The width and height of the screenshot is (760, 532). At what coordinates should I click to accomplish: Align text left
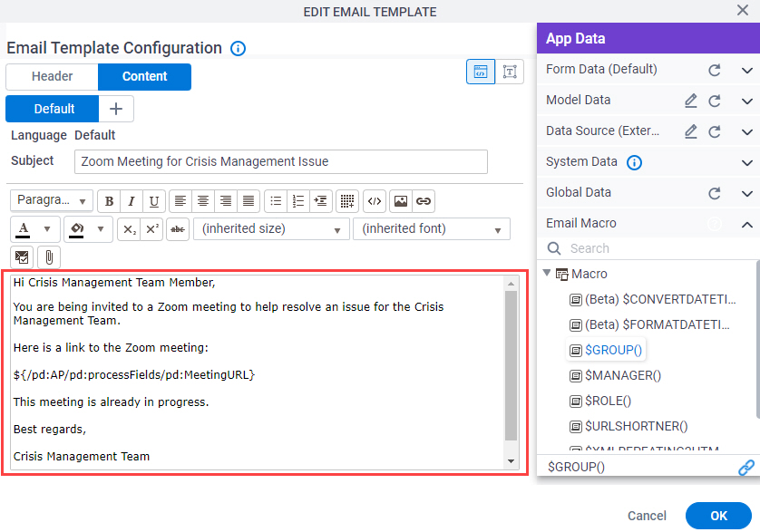click(x=180, y=201)
